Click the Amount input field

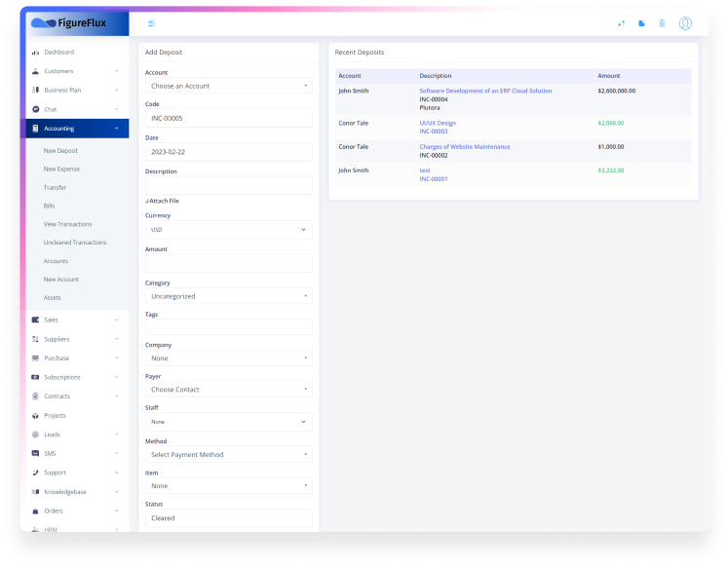[228, 263]
